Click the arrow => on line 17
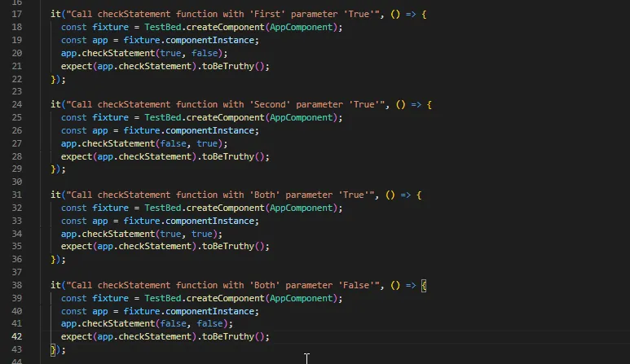The image size is (630, 364). tap(411, 14)
